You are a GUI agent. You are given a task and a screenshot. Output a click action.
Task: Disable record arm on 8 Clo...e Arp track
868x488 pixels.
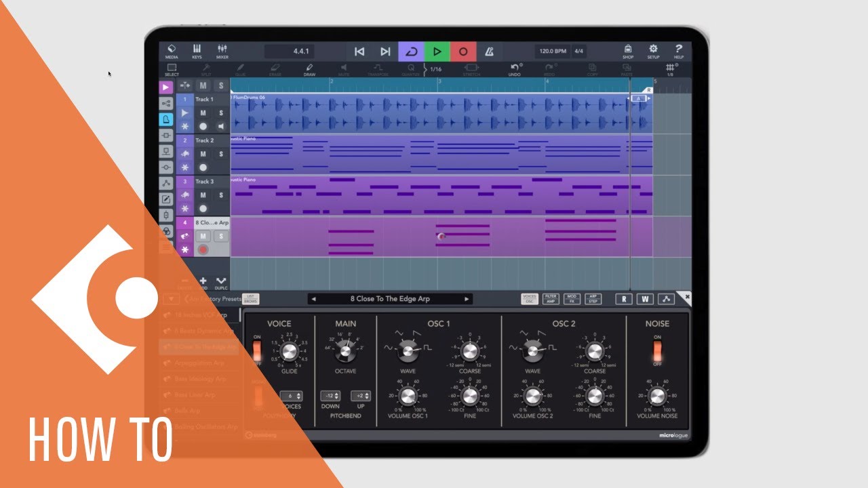[203, 250]
